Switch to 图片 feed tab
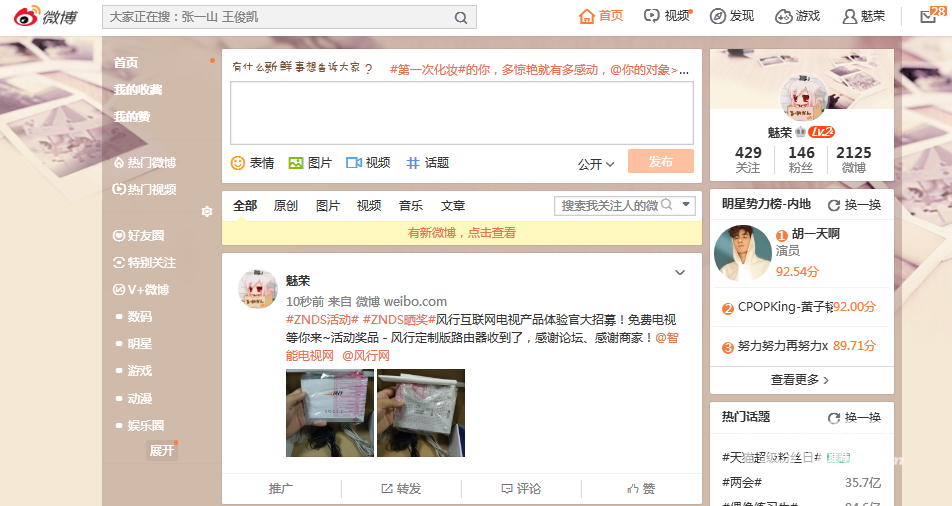This screenshot has height=506, width=952. (x=328, y=205)
